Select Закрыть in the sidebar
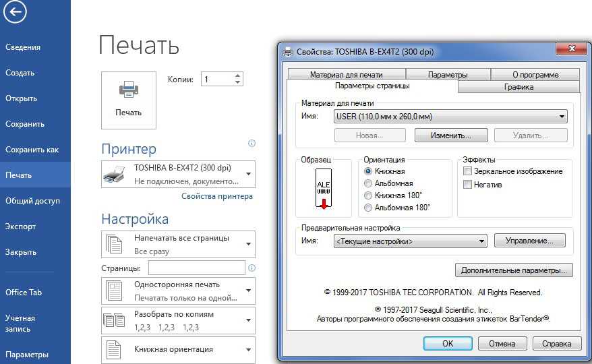Image resolution: width=592 pixels, height=364 pixels. [x=36, y=252]
